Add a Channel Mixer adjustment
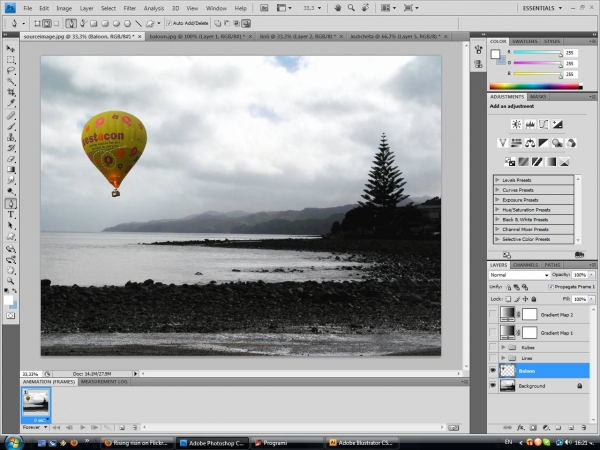The width and height of the screenshot is (600, 450). click(571, 143)
